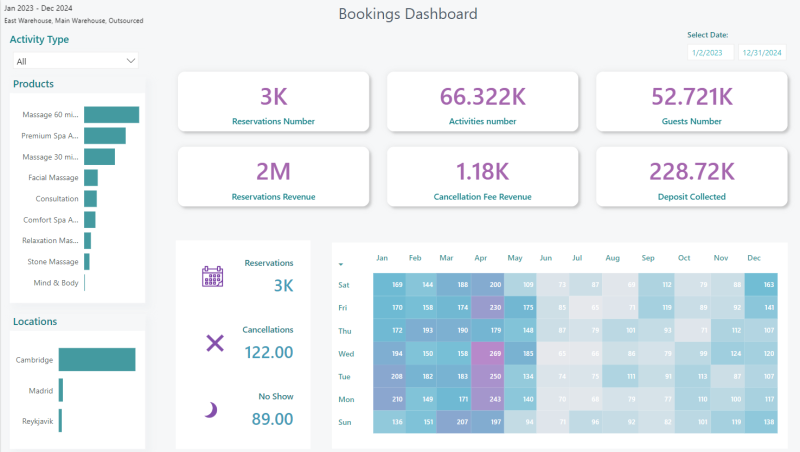Screen dimensions: 800x452
Task: Click the Activity Type dropdown chevron
Action: click(131, 61)
